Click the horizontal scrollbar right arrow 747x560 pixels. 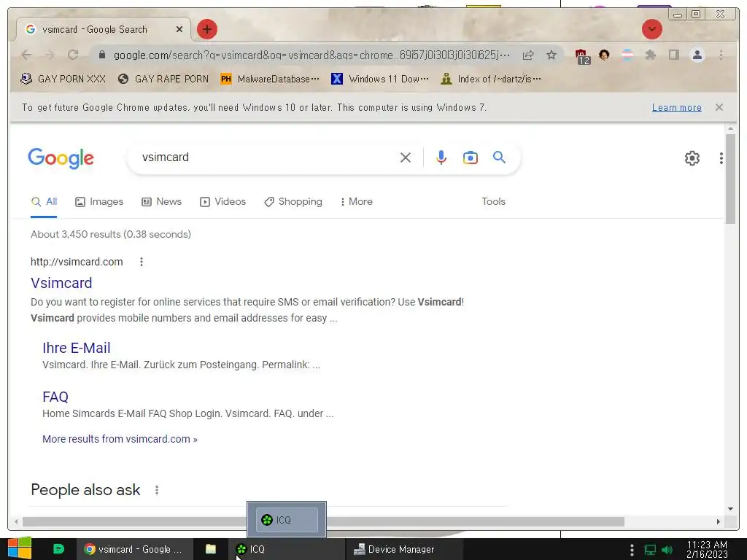pos(719,522)
